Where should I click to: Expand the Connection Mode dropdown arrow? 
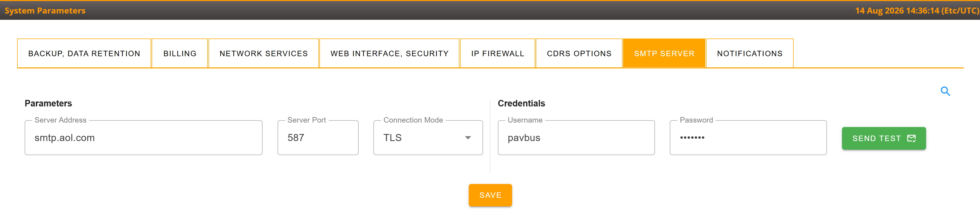click(468, 138)
